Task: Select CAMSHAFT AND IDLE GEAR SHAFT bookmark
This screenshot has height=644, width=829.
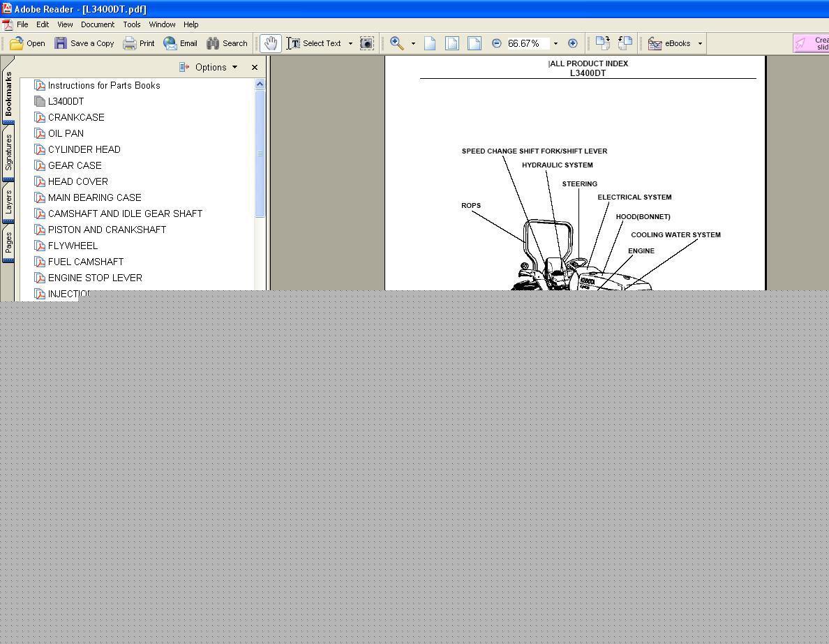Action: pyautogui.click(x=126, y=214)
